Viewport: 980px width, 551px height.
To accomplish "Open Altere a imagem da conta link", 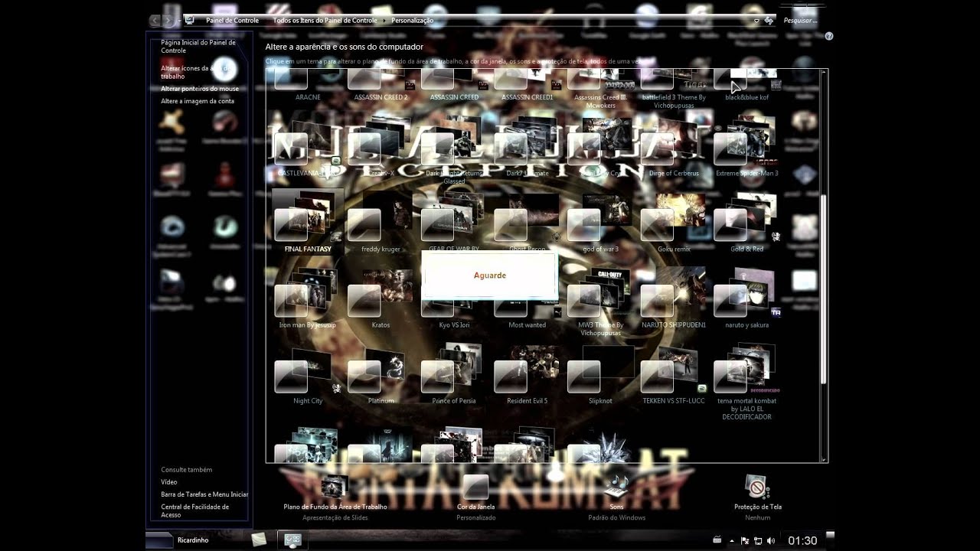I will tap(198, 101).
